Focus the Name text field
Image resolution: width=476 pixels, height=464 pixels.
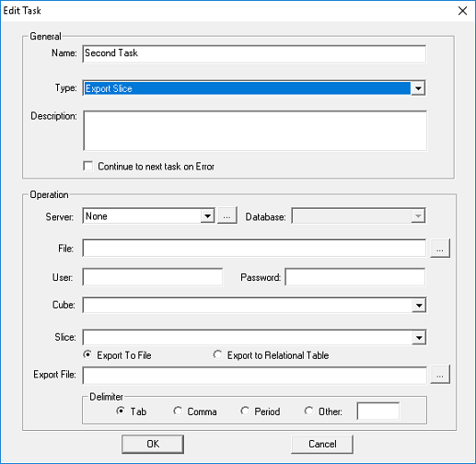[254, 53]
